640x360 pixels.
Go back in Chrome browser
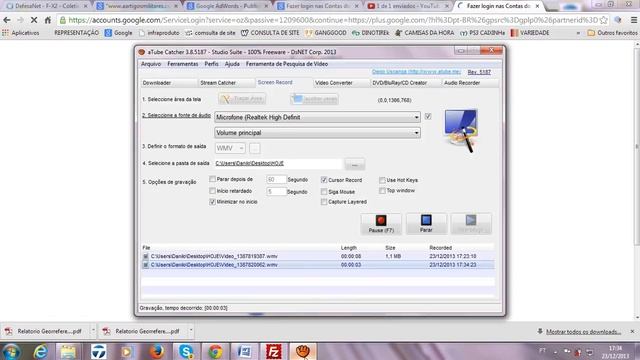(7, 20)
